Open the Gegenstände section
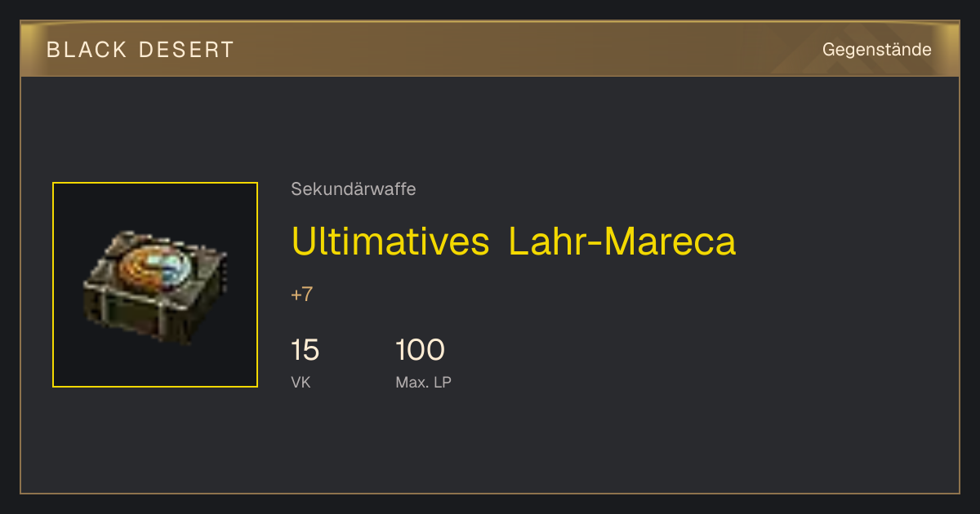980x514 pixels. [x=876, y=50]
